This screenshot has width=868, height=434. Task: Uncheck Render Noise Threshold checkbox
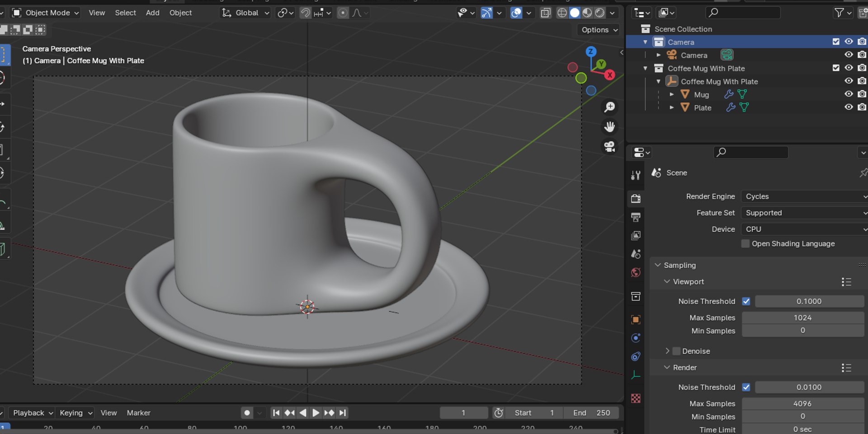pyautogui.click(x=746, y=387)
